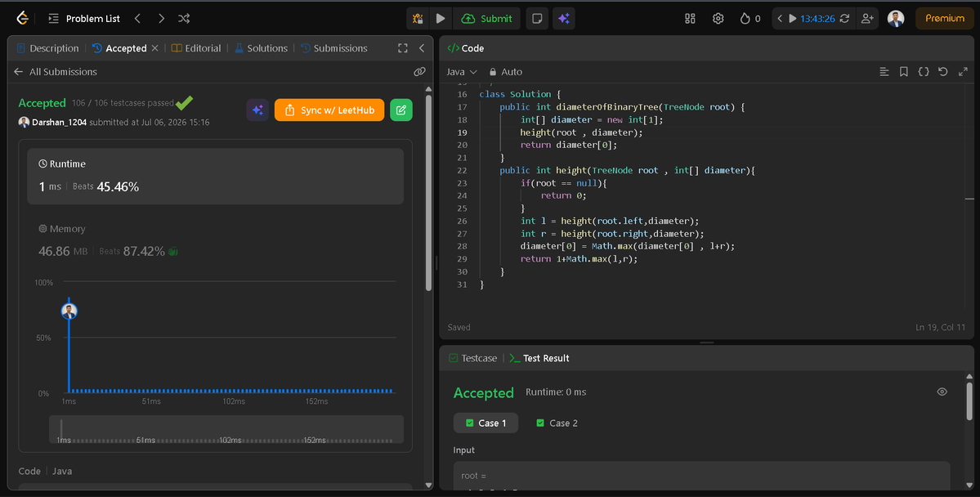This screenshot has width=980, height=497.
Task: Go to previous problem arrow
Action: (137, 19)
